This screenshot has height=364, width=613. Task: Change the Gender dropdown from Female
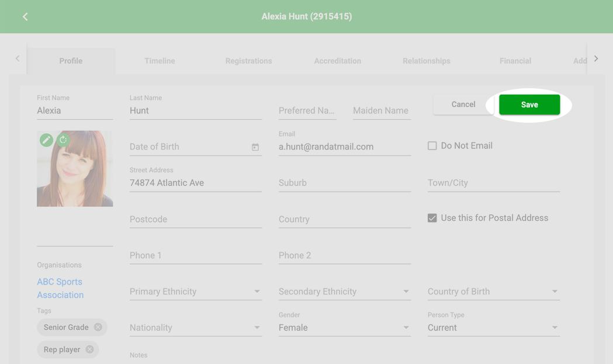344,328
